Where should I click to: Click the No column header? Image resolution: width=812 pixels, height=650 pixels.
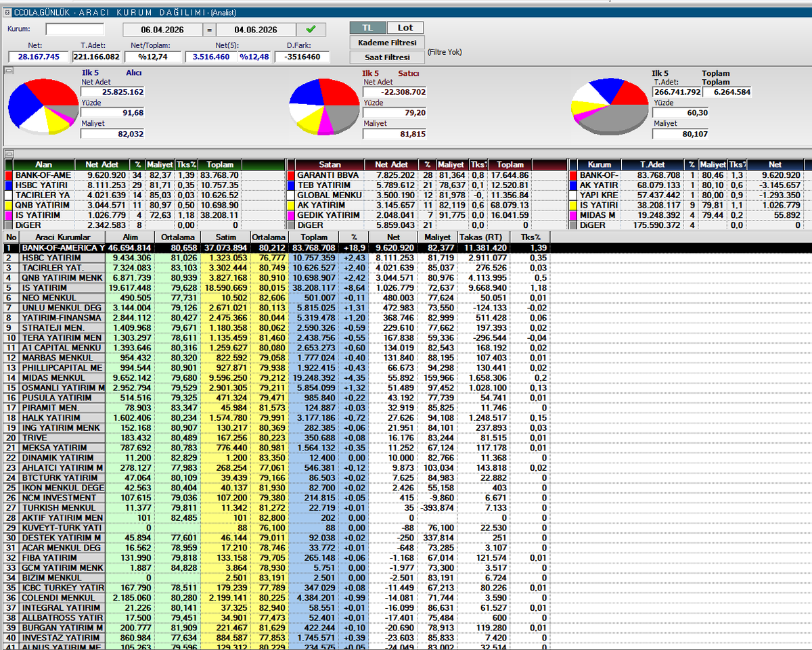pos(11,237)
